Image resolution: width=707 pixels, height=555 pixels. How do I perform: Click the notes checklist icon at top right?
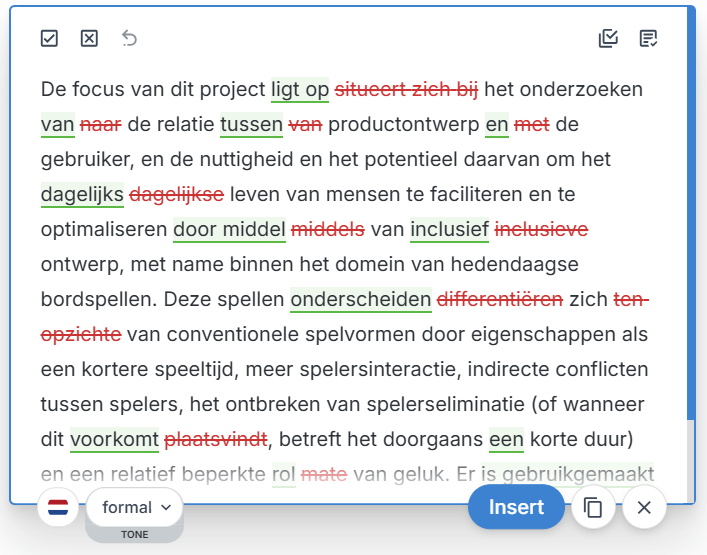point(648,38)
